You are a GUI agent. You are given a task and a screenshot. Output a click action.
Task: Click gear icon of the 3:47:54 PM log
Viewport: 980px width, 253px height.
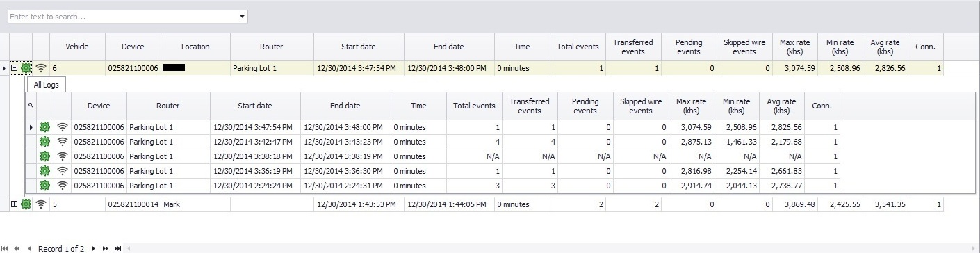[x=45, y=127]
